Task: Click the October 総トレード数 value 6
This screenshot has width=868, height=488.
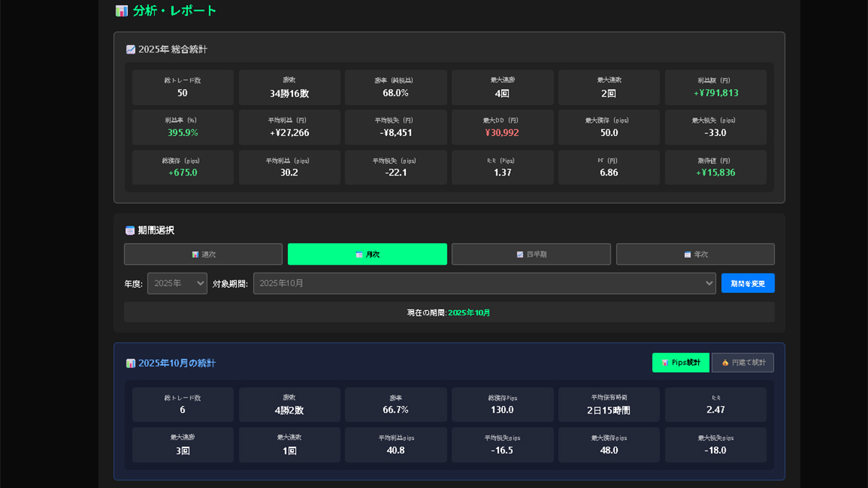Action: [182, 410]
